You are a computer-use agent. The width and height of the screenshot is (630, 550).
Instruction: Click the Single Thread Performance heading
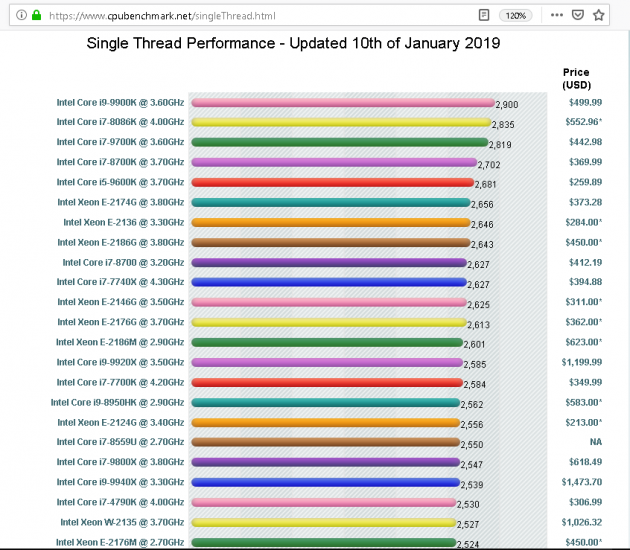pos(293,43)
